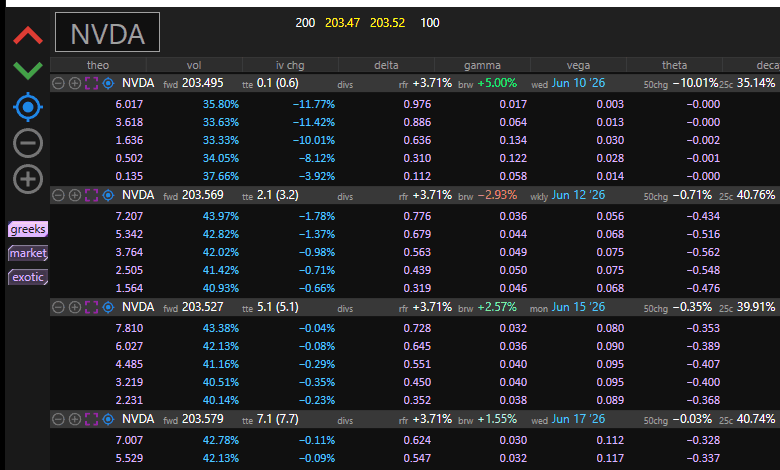The image size is (780, 470).
Task: Click theo value 7.810
Action: coord(129,328)
